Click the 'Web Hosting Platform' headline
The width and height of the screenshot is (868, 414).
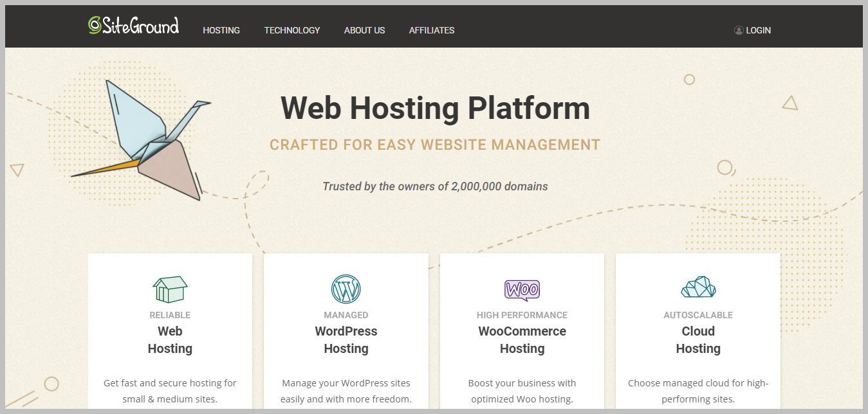click(x=435, y=108)
